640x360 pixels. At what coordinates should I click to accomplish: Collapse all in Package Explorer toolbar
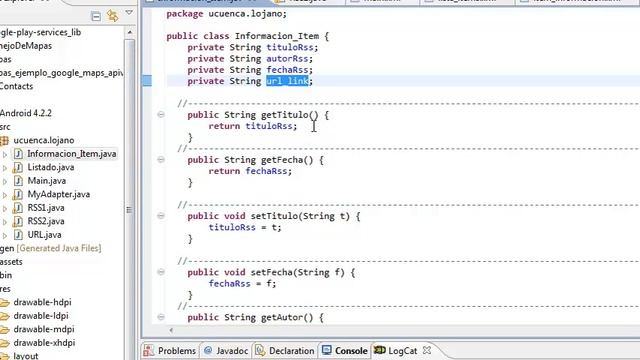coord(96,16)
